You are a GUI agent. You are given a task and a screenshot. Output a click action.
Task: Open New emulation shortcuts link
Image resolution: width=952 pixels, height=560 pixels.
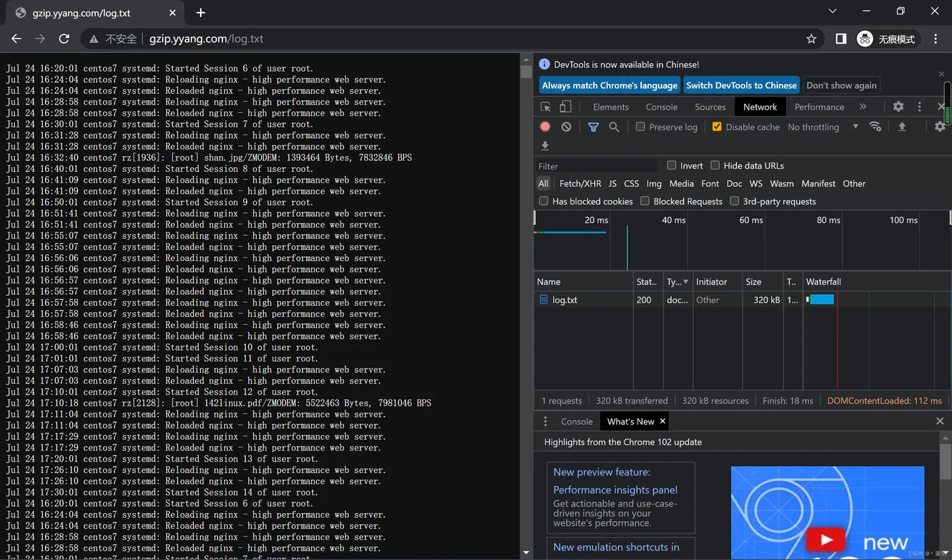[x=616, y=547]
